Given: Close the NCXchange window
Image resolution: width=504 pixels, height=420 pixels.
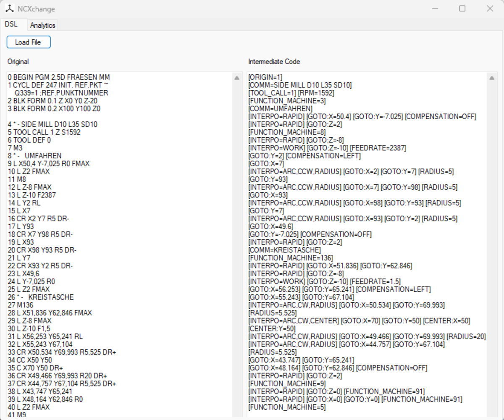Looking at the screenshot, I should tap(490, 9).
